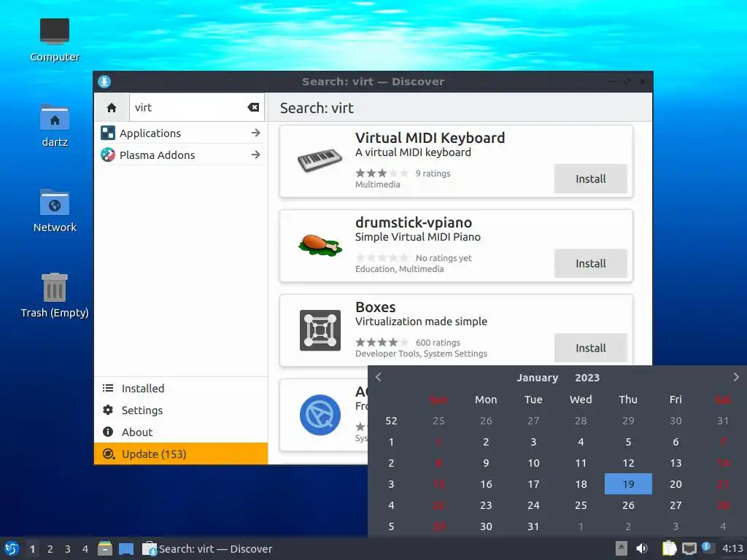Viewport: 747px width, 560px height.
Task: Launch the file manager from the panel
Action: (105, 548)
